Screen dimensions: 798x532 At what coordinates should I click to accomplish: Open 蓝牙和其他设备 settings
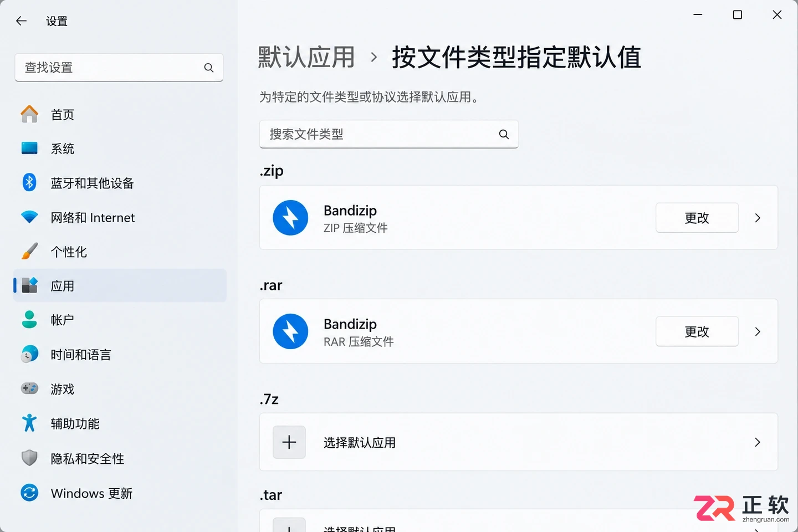click(x=120, y=183)
